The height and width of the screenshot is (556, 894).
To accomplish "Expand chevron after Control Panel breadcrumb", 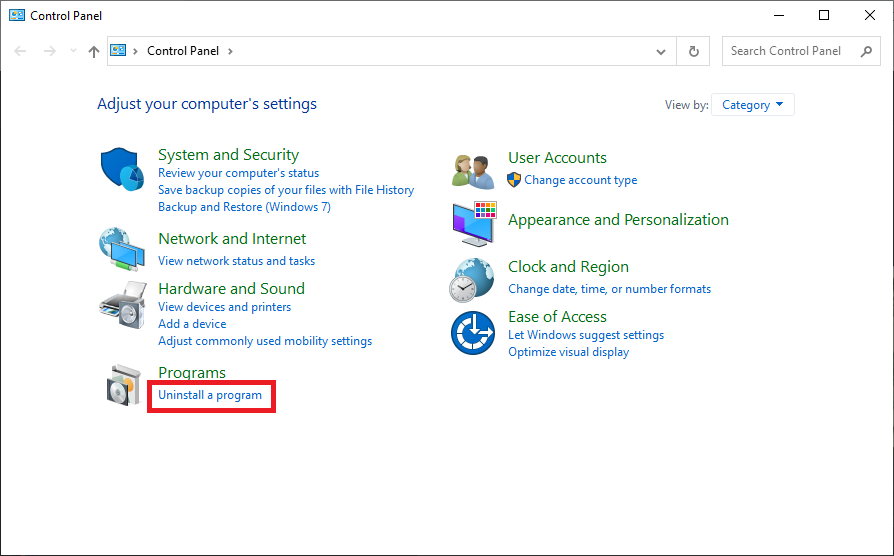I will pyautogui.click(x=230, y=51).
